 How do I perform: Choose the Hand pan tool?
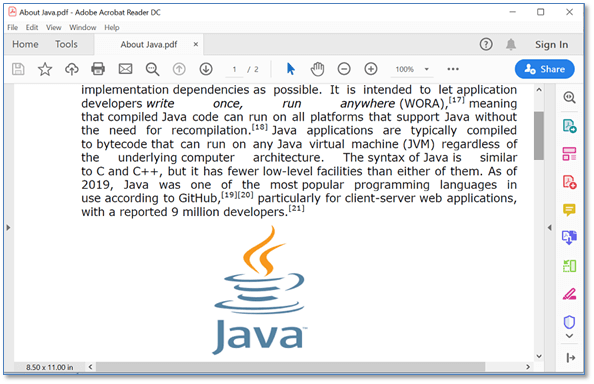click(317, 69)
